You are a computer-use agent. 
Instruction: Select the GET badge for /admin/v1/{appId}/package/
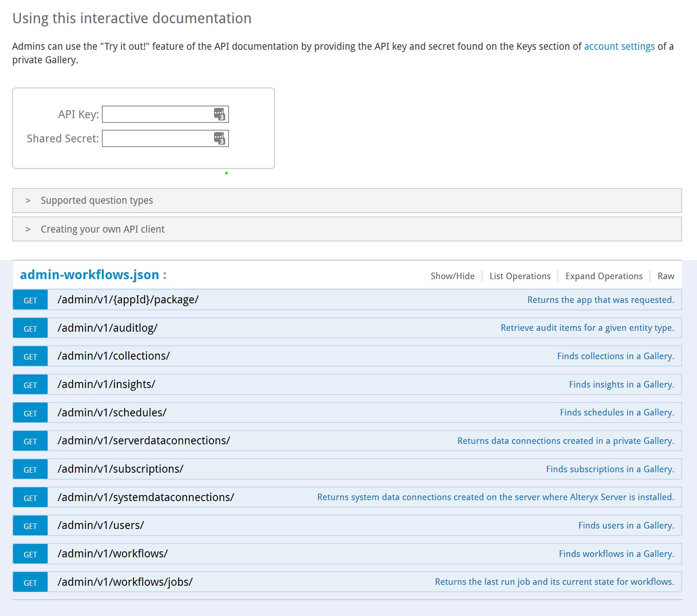[x=30, y=300]
